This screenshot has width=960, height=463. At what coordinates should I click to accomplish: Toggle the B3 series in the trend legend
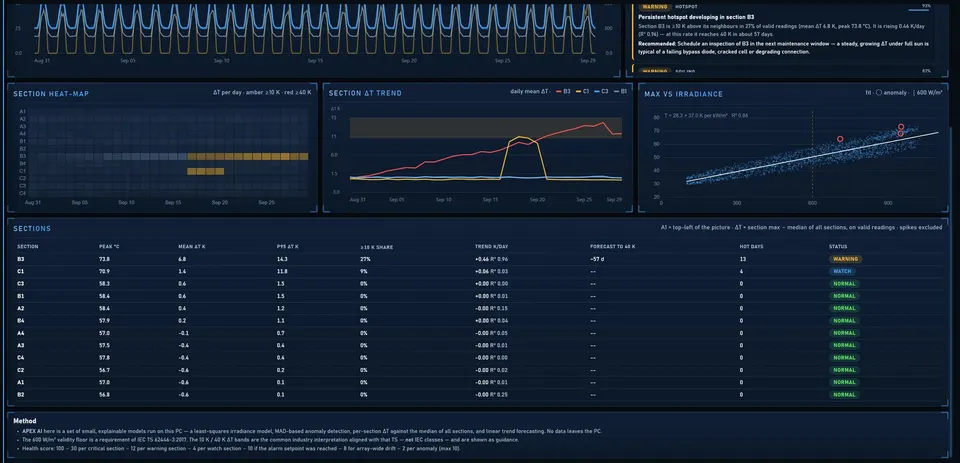click(563, 91)
